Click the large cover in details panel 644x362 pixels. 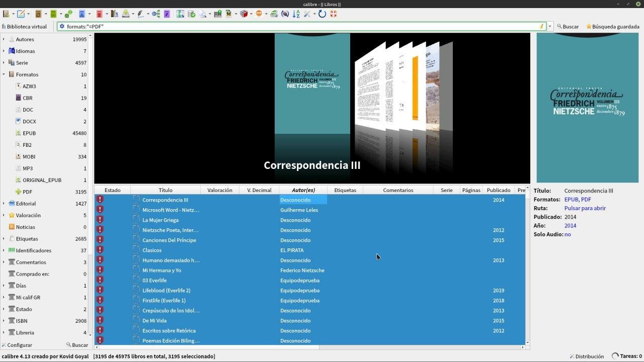pos(588,108)
